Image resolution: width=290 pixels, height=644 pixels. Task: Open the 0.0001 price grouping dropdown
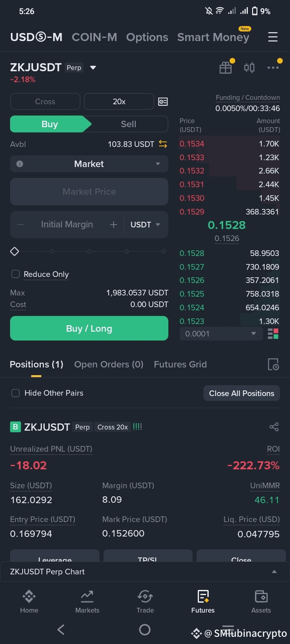(221, 334)
